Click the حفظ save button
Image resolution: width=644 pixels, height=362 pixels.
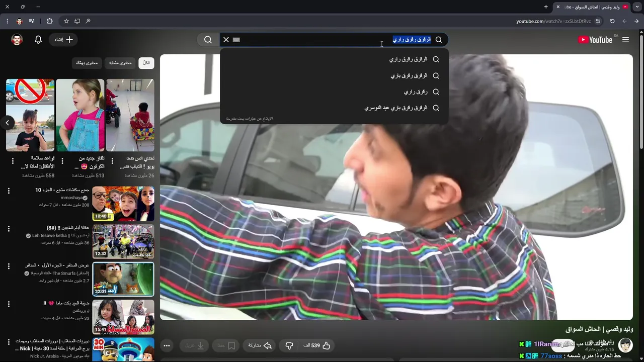click(226, 345)
